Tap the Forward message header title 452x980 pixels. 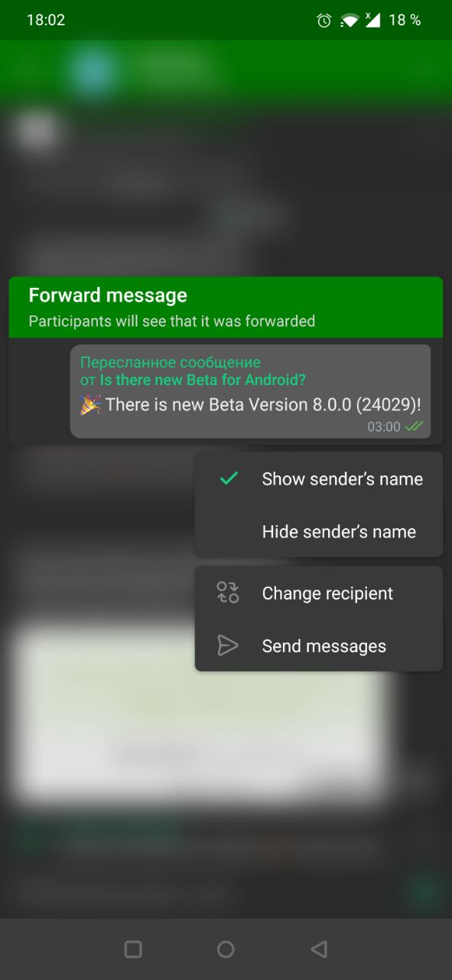point(108,296)
